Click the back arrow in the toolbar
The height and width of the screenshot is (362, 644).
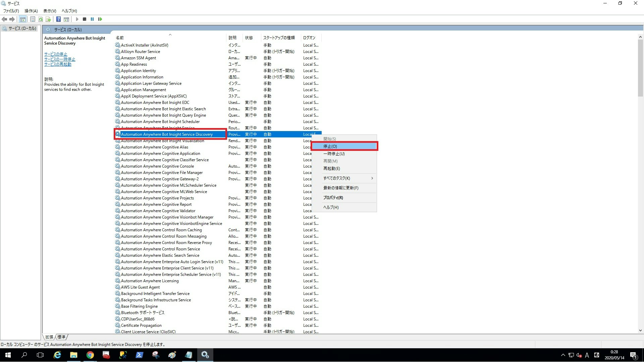(4, 19)
